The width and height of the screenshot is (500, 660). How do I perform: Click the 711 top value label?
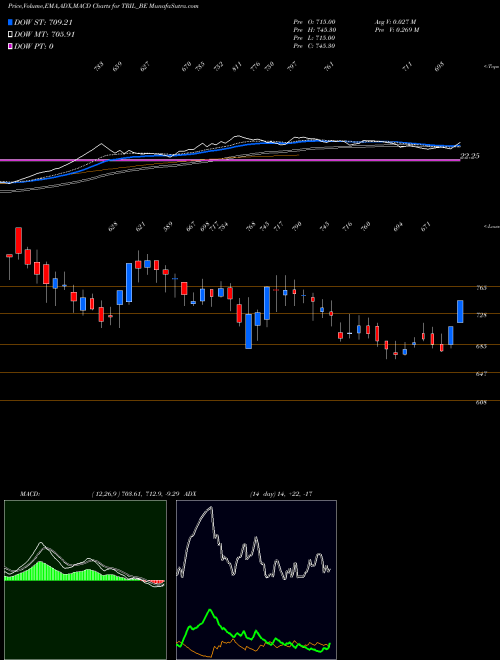[407, 67]
